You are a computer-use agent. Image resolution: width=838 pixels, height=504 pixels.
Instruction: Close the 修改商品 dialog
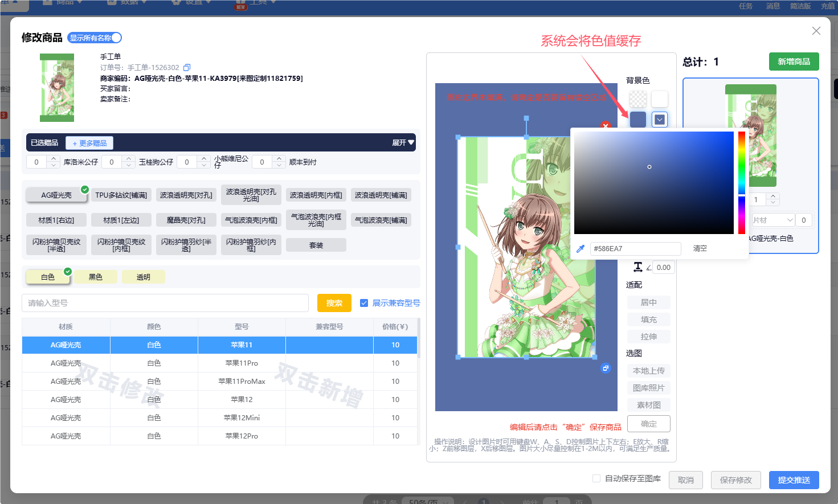point(816,31)
